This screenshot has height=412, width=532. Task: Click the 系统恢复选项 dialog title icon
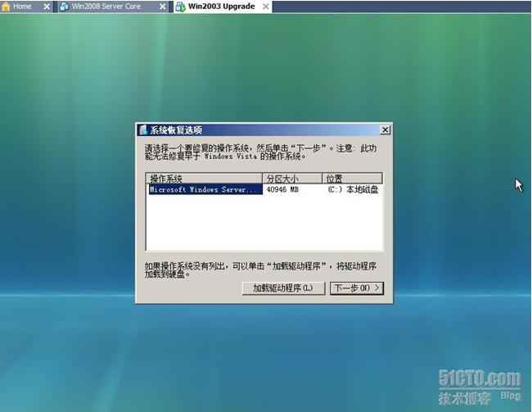pos(143,129)
